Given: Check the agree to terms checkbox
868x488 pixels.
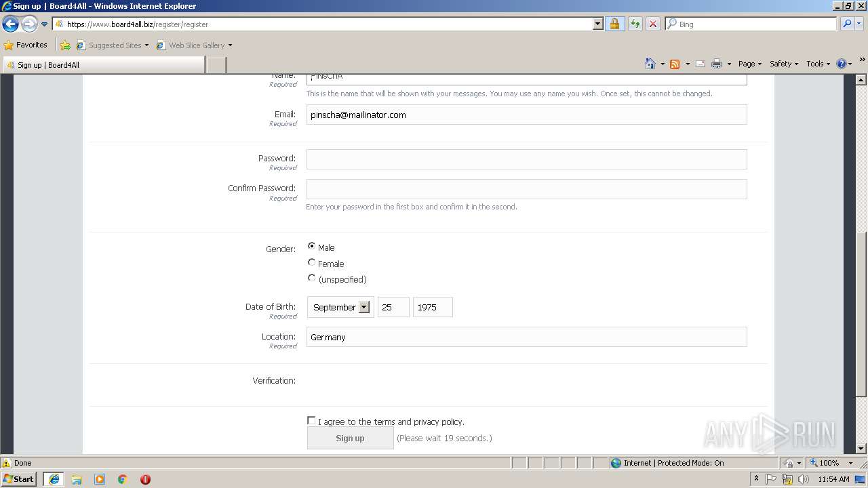Looking at the screenshot, I should (311, 421).
